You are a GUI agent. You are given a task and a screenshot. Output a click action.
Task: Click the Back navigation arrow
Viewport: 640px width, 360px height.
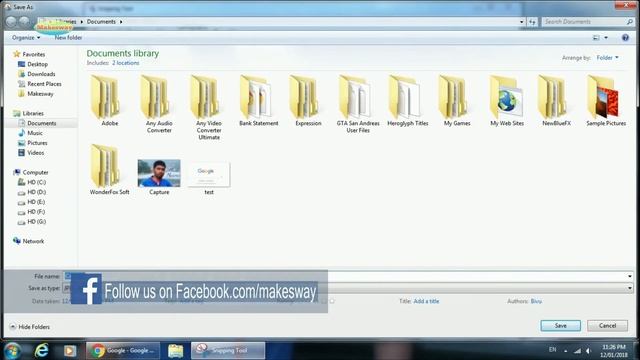click(11, 22)
